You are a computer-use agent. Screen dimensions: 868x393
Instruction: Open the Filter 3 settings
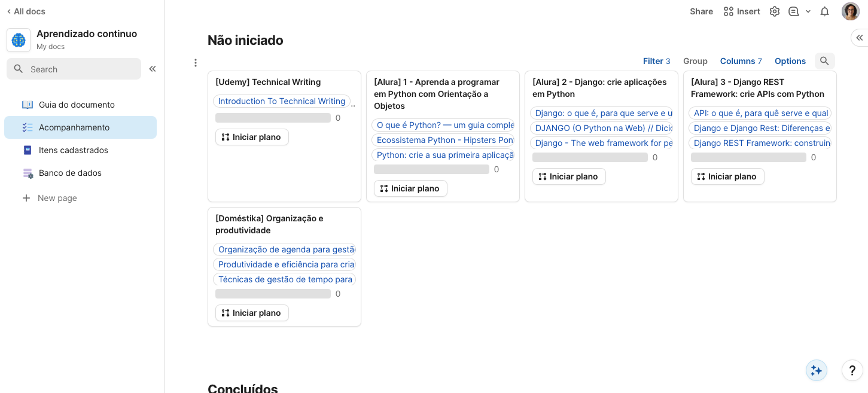tap(656, 60)
